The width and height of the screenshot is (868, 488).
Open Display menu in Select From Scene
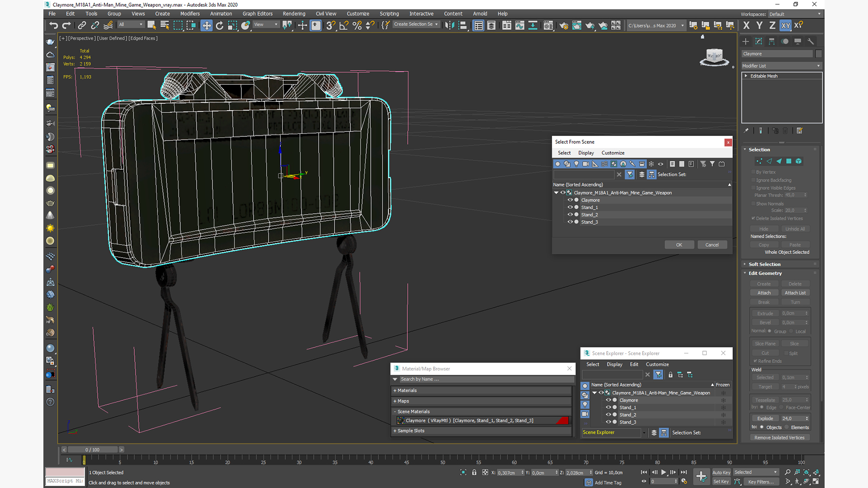[x=586, y=153]
